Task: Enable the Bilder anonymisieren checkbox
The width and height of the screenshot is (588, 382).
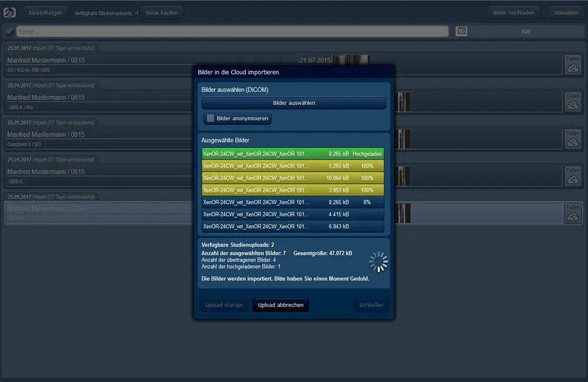Action: coord(211,119)
